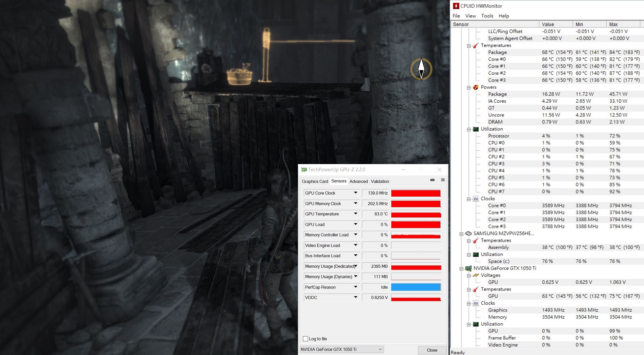644x355 pixels.
Task: Open the GPU Load sensor dropdown
Action: tap(356, 224)
